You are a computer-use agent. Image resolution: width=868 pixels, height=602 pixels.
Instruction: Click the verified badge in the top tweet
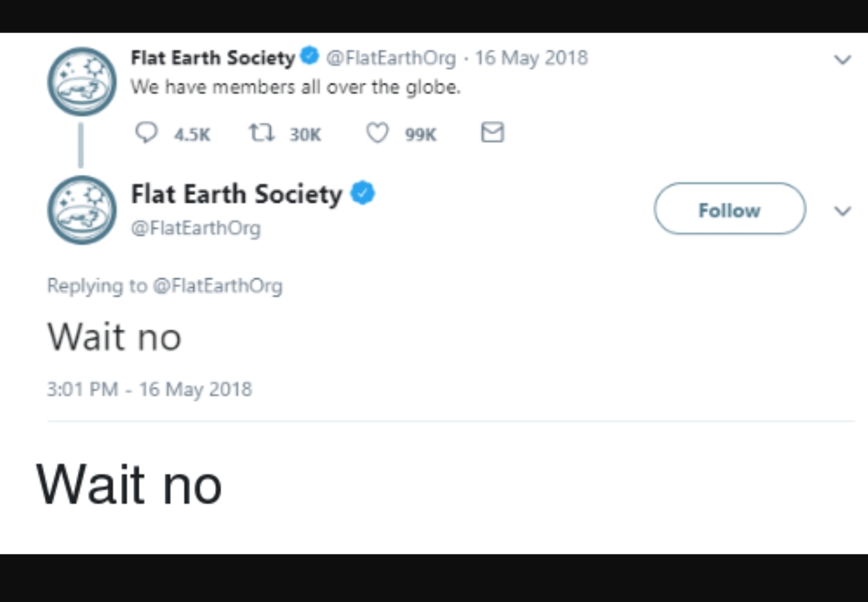coord(309,56)
